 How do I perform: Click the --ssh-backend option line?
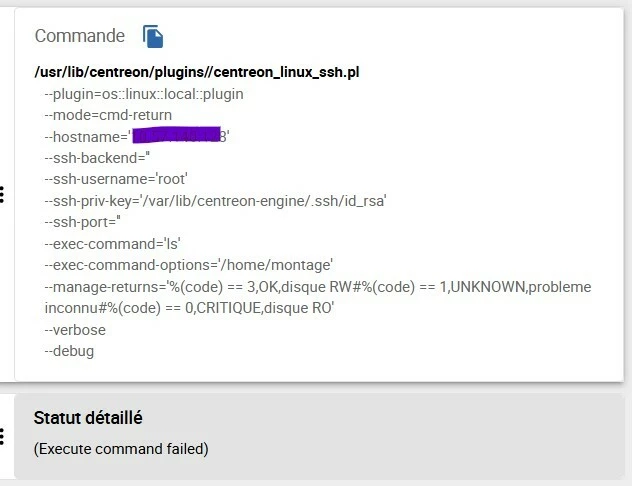tap(97, 158)
